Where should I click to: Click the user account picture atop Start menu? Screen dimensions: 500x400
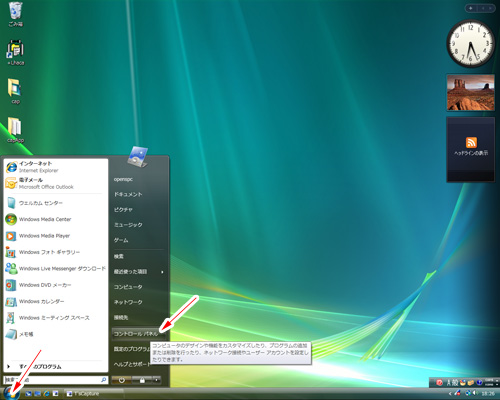tap(137, 157)
